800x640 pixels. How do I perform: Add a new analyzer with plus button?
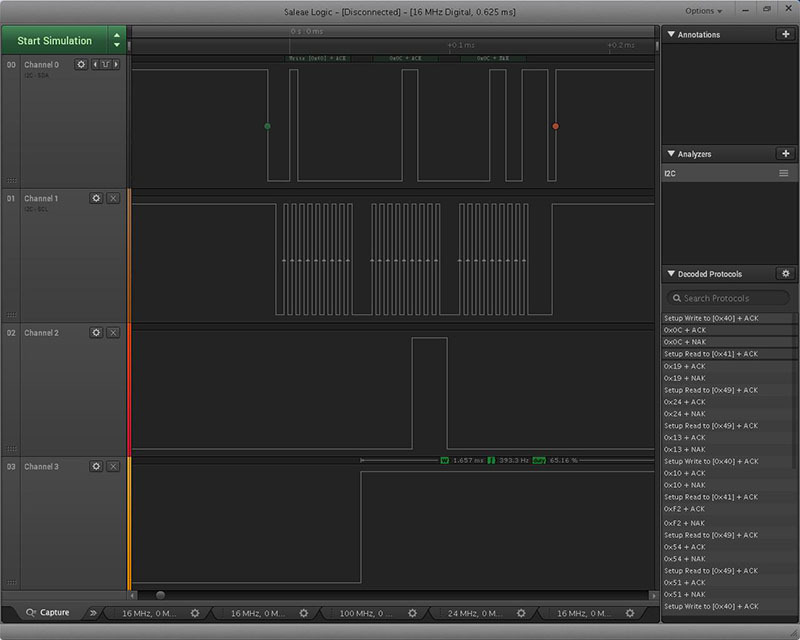pos(785,154)
